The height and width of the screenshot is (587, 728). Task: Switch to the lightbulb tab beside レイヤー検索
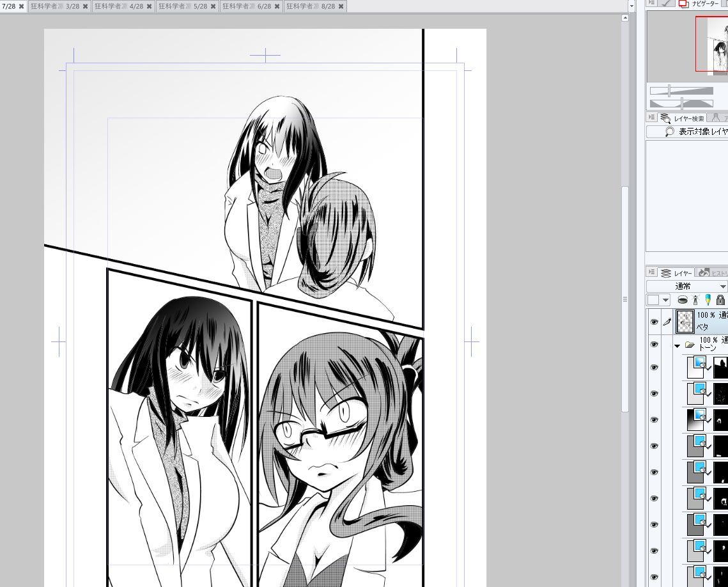tap(717, 118)
